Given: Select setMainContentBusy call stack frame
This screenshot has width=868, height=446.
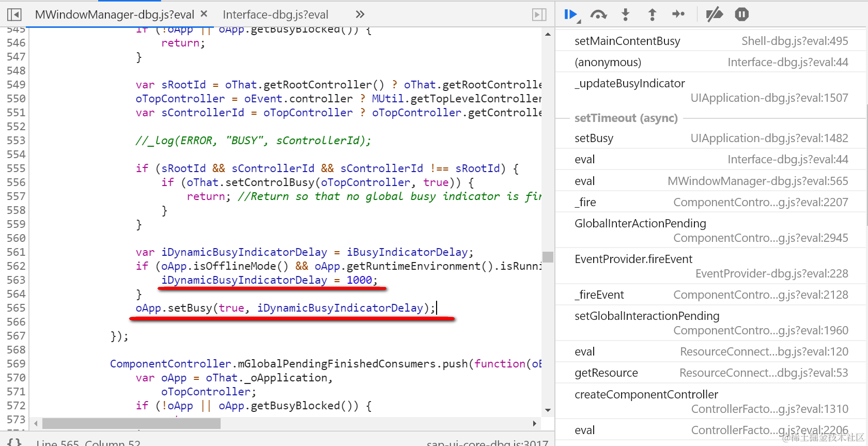Looking at the screenshot, I should tap(711, 41).
